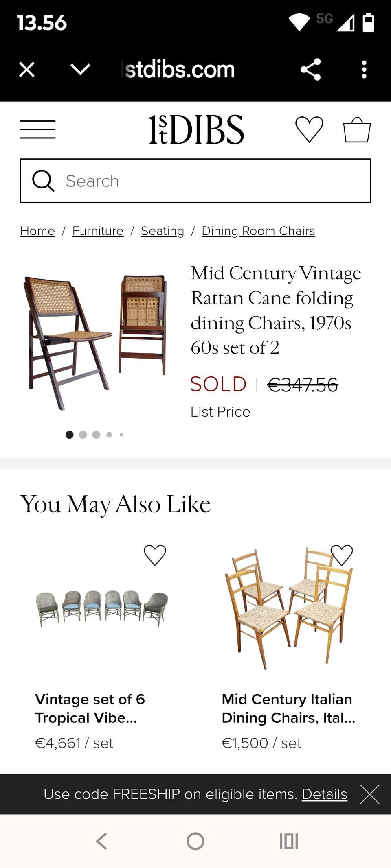Open Dining Room Chairs breadcrumb
391x868 pixels.
coord(258,231)
